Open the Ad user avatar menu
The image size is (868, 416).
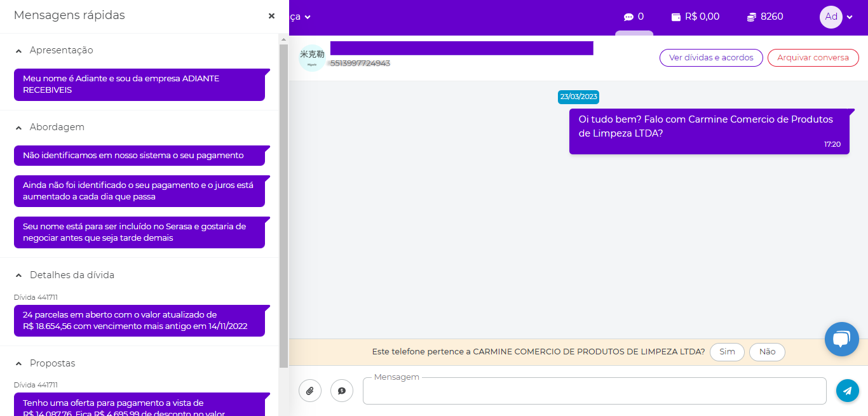pos(831,17)
